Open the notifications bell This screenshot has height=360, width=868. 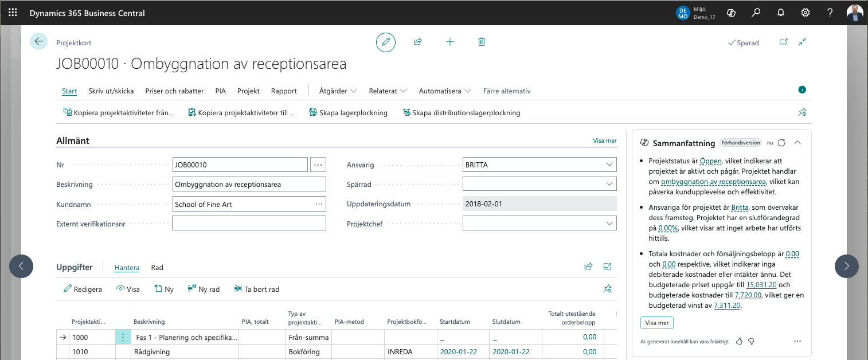point(781,13)
